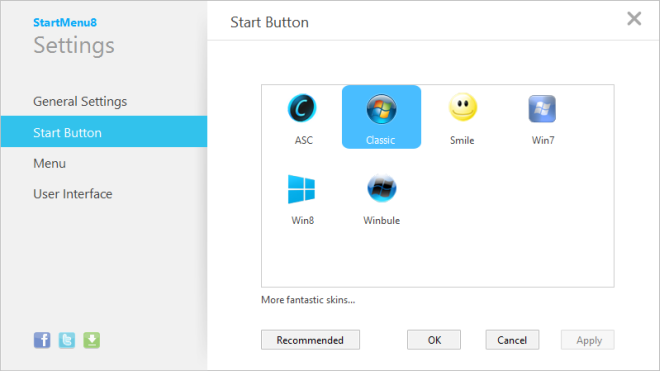Open More fantastic skins link

308,300
